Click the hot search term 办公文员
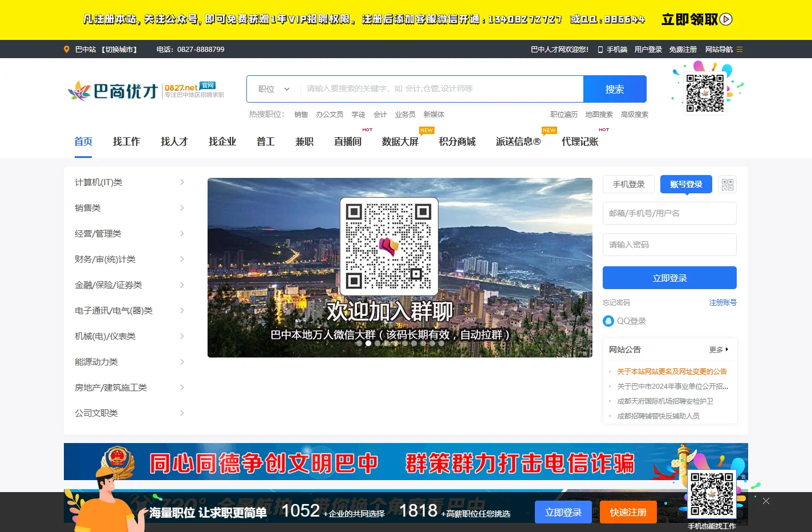812x532 pixels. [330, 115]
